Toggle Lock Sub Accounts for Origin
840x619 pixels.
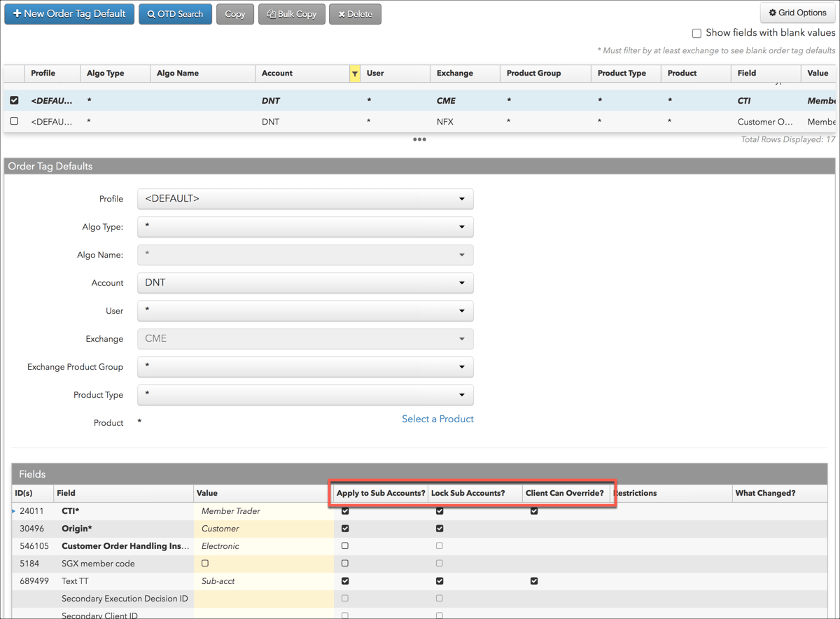coord(440,529)
